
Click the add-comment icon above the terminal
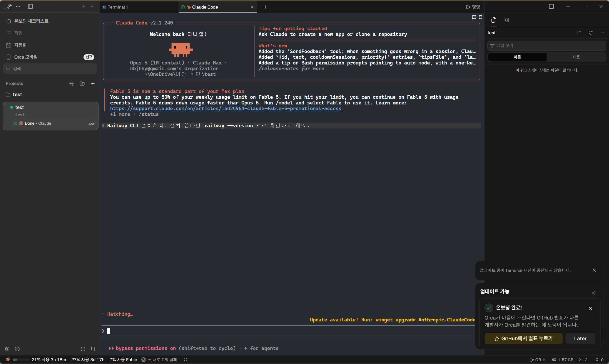tap(474, 17)
